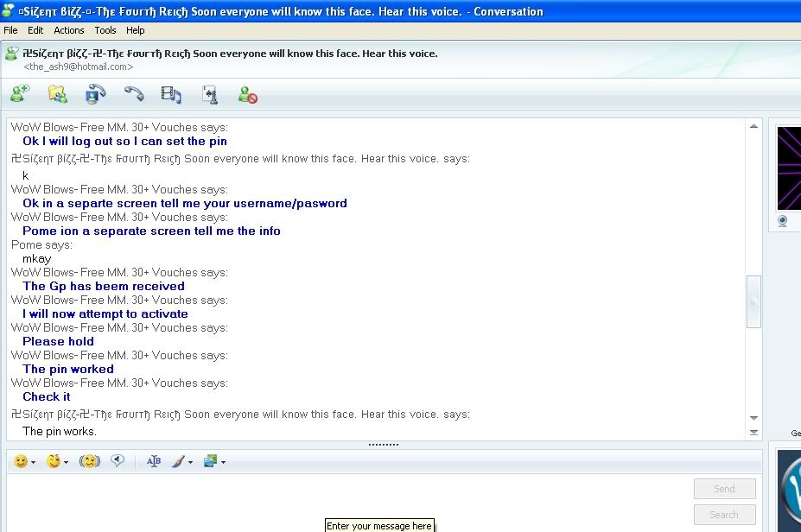Click inside the message input box
The image size is (801, 532).
(x=349, y=503)
